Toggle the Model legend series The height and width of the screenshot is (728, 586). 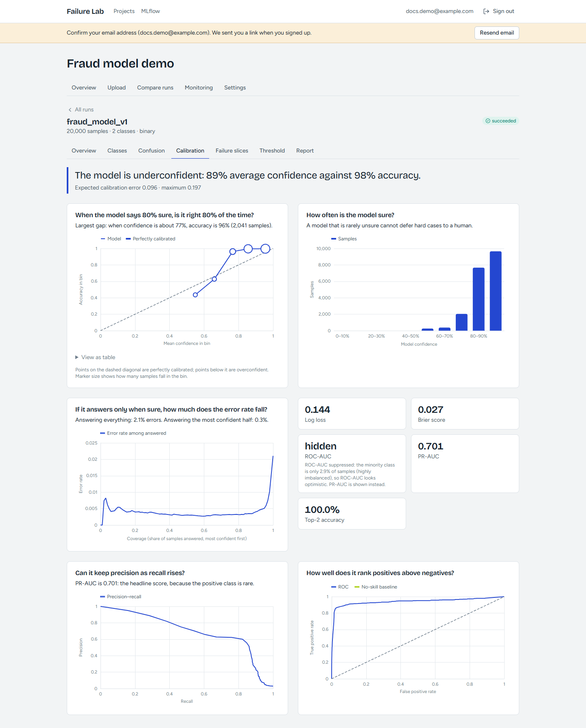(111, 239)
